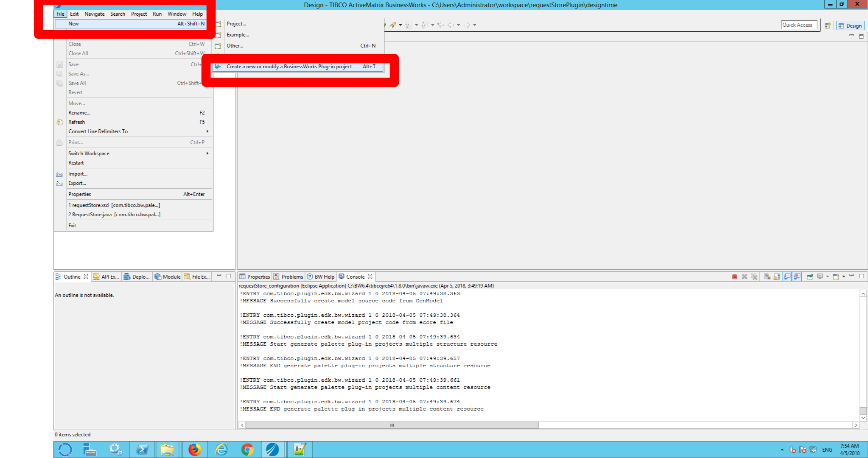Open Google Chrome from the taskbar
This screenshot has width=868, height=458.
(x=247, y=450)
